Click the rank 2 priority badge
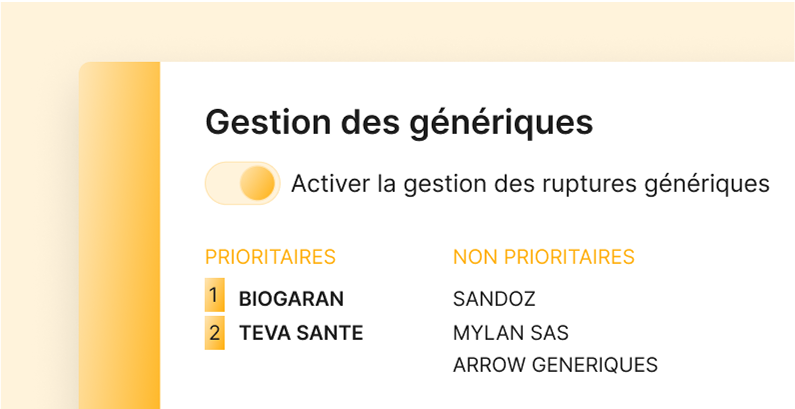Viewport: 795px width, 409px height. pos(214,332)
